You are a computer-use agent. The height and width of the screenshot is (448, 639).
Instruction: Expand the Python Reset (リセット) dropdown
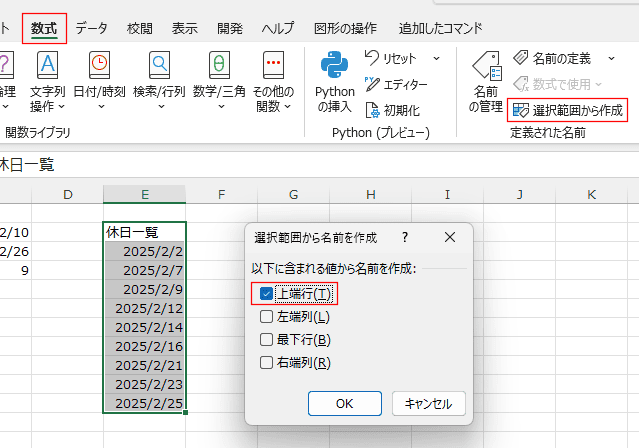[437, 59]
